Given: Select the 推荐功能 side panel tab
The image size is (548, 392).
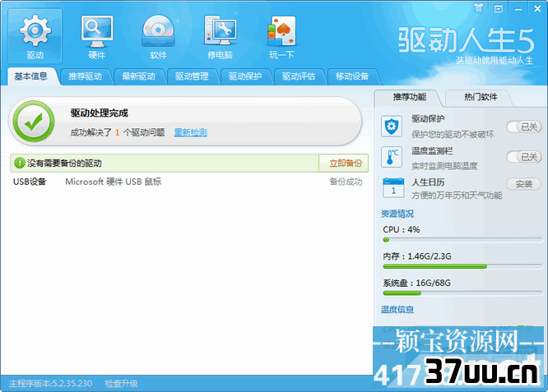Looking at the screenshot, I should click(409, 98).
